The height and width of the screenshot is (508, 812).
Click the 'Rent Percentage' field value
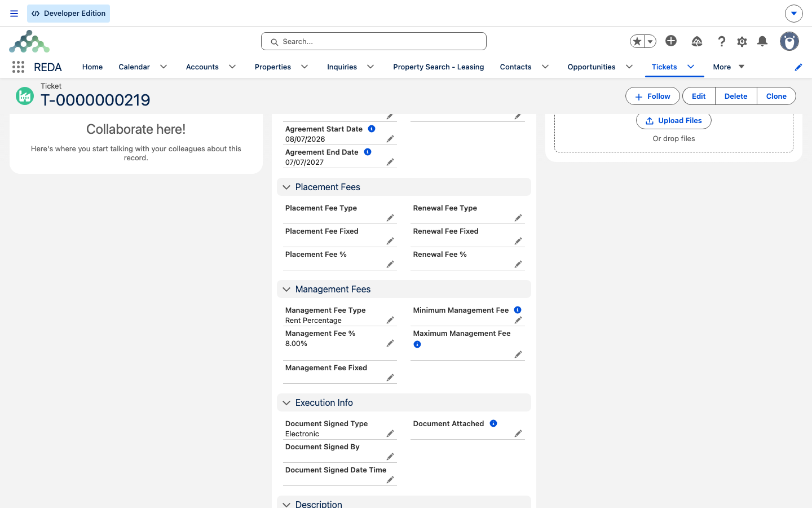coord(314,321)
